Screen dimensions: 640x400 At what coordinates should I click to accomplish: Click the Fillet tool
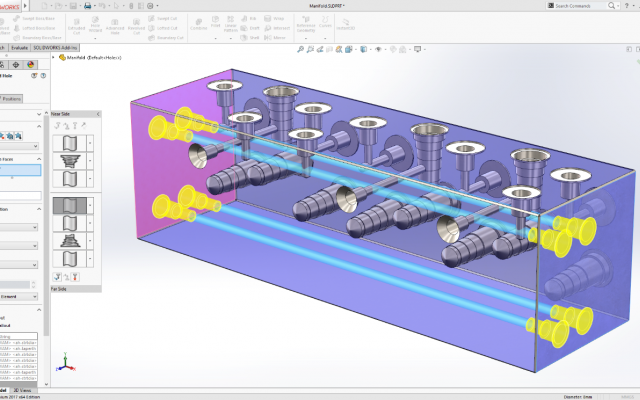click(x=216, y=22)
